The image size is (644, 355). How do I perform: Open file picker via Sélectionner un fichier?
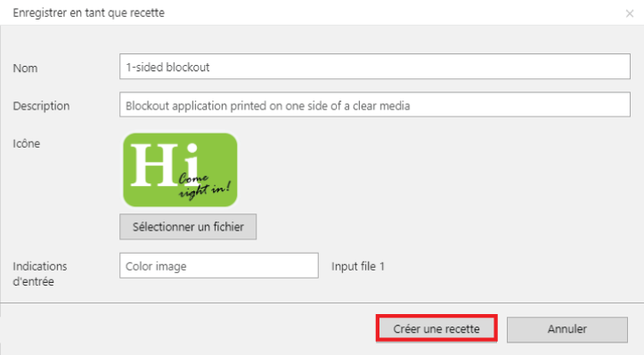[x=188, y=227]
